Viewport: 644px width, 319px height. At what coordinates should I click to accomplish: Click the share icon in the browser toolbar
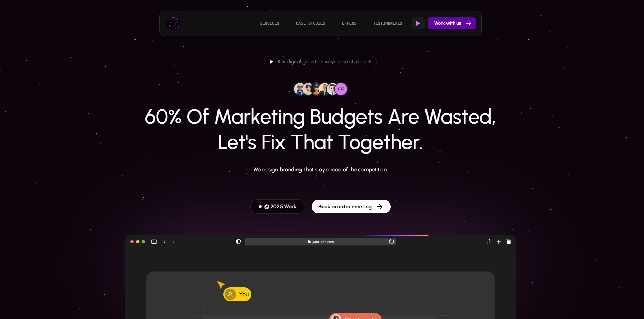click(x=489, y=242)
